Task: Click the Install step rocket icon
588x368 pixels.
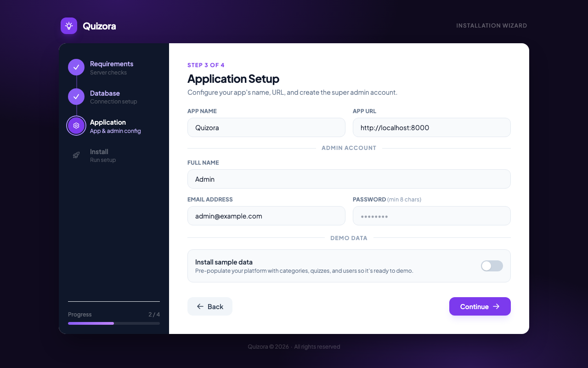Action: tap(76, 155)
